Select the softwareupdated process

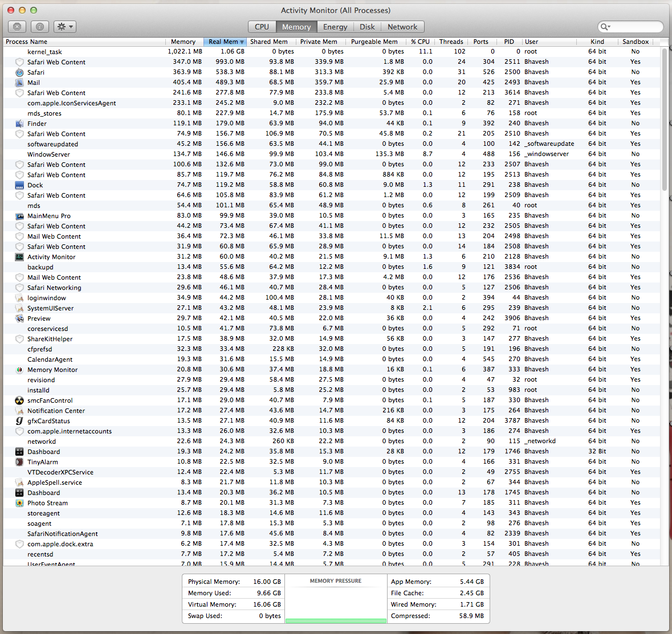click(332, 144)
